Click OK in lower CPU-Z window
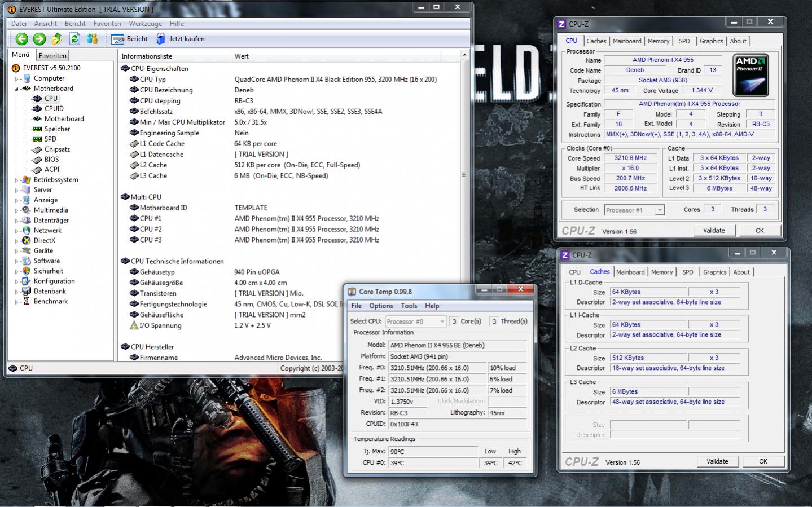Viewport: 812px width, 507px height. (x=763, y=461)
